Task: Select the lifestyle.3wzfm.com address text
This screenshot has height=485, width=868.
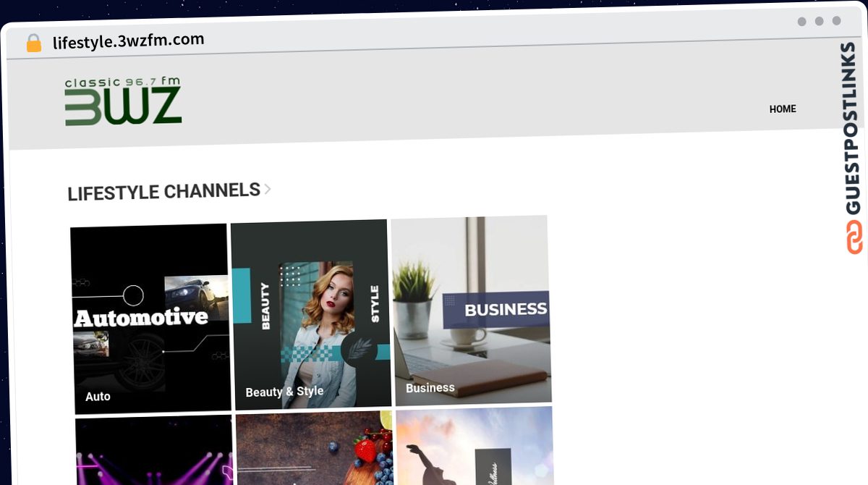Action: pyautogui.click(x=129, y=41)
